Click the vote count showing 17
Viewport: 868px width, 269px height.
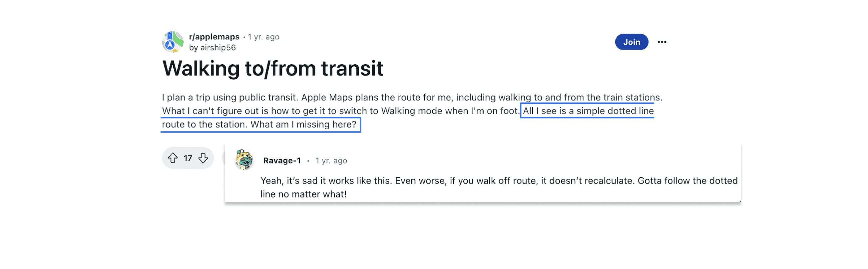(x=188, y=158)
